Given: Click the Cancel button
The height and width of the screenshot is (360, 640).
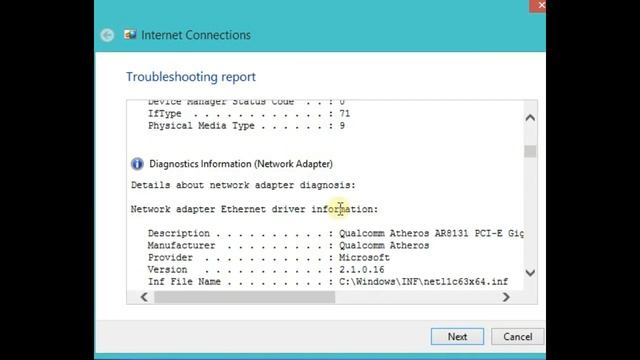Looking at the screenshot, I should [x=517, y=337].
